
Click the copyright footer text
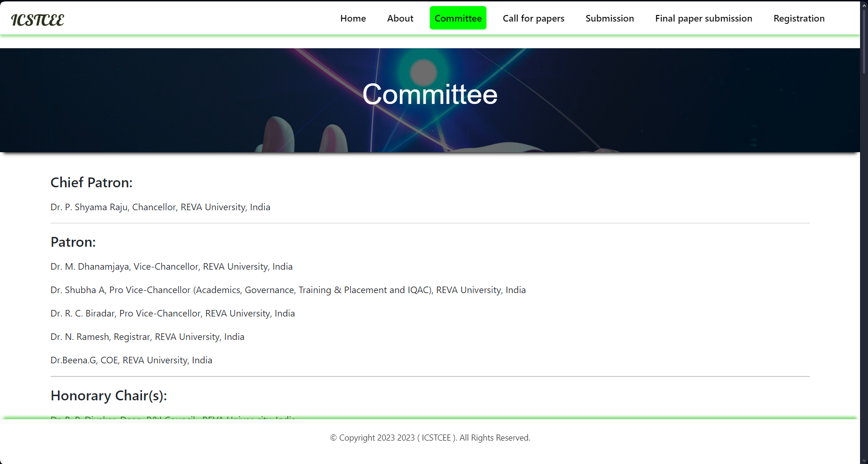tap(430, 438)
